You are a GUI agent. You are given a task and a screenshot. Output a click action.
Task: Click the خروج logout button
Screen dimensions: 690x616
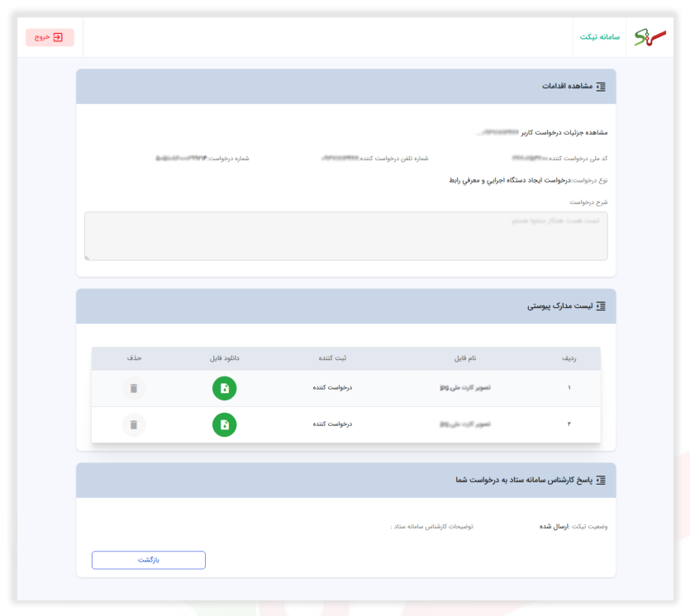50,37
